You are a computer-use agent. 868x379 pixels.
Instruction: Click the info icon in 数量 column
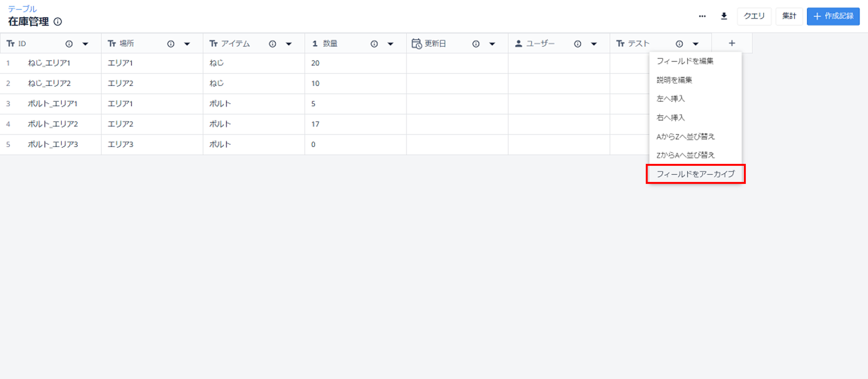(374, 44)
